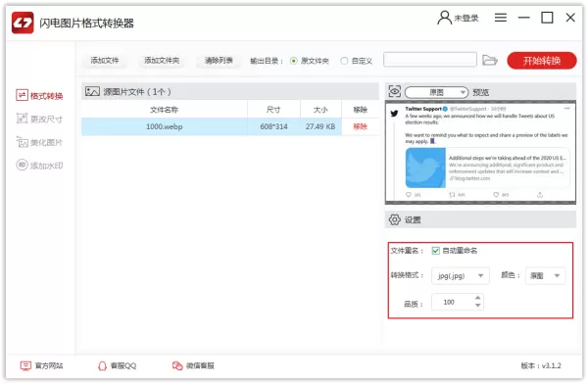Click the 文件名称 column header
This screenshot has width=588, height=384.
(x=165, y=110)
